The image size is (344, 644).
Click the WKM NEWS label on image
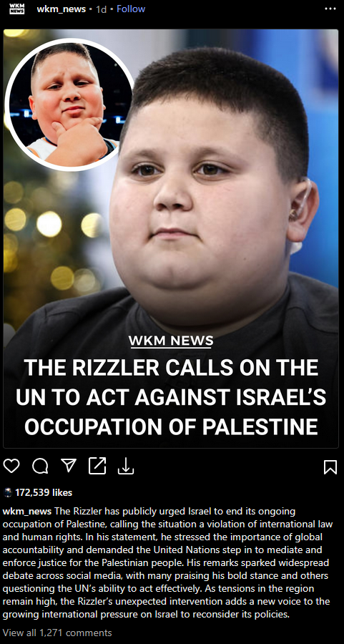(171, 341)
